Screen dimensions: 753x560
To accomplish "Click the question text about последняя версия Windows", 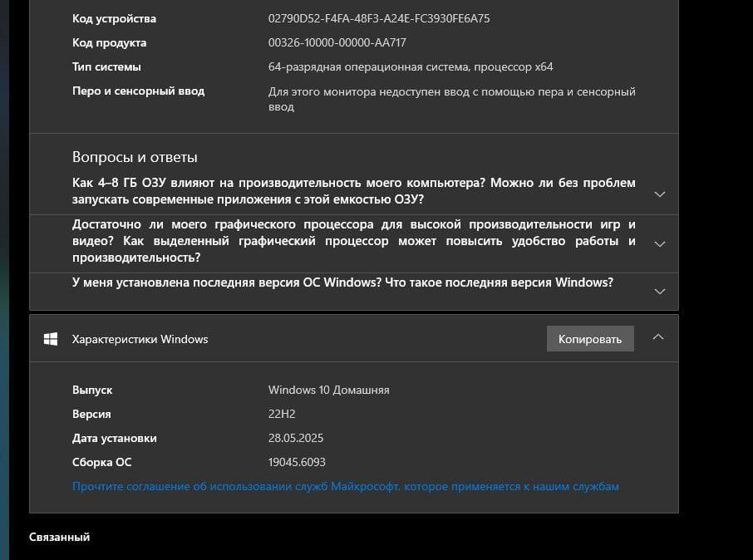I will click(x=342, y=282).
